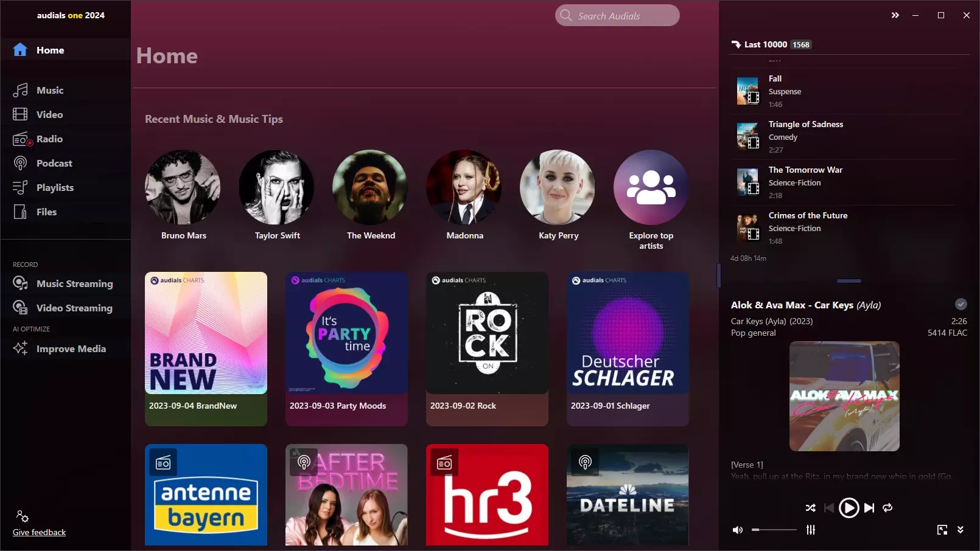
Task: Open the Last 10000 list header
Action: point(771,44)
